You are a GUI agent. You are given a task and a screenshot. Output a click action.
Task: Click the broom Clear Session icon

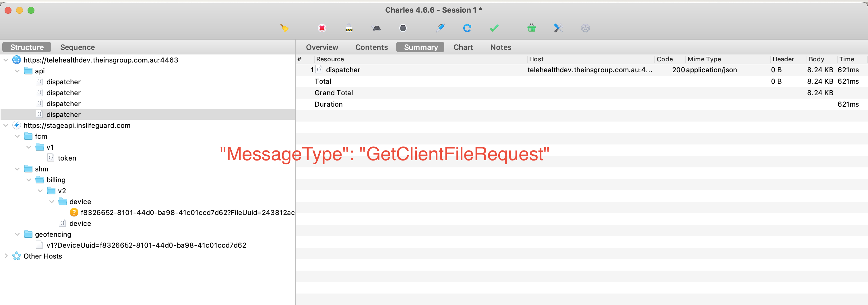pos(284,28)
